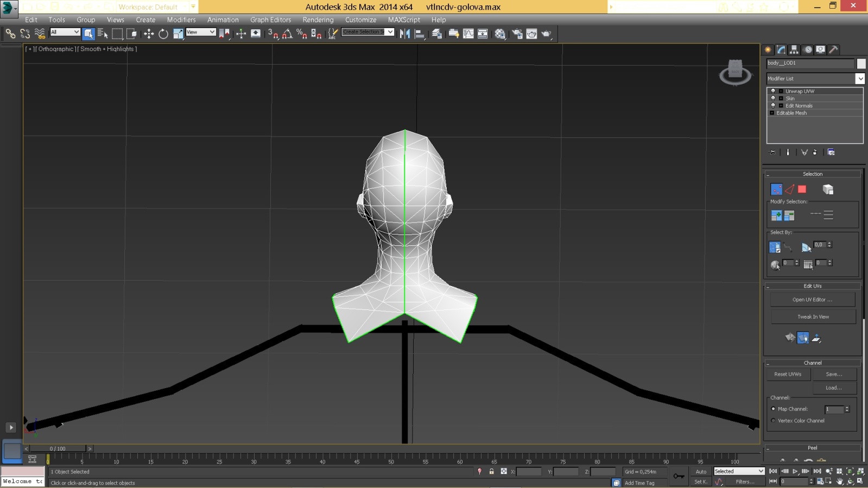The width and height of the screenshot is (868, 488).
Task: Open the Edit menu
Action: pos(31,20)
